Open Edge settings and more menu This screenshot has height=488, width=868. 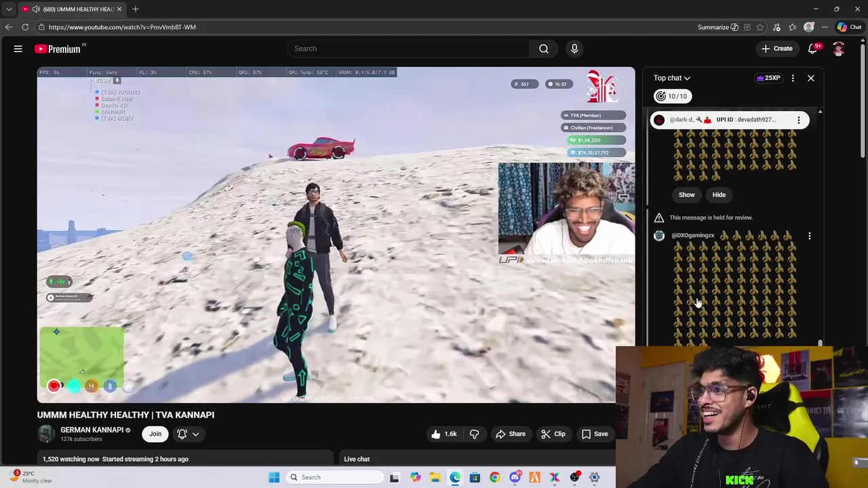[x=825, y=27]
